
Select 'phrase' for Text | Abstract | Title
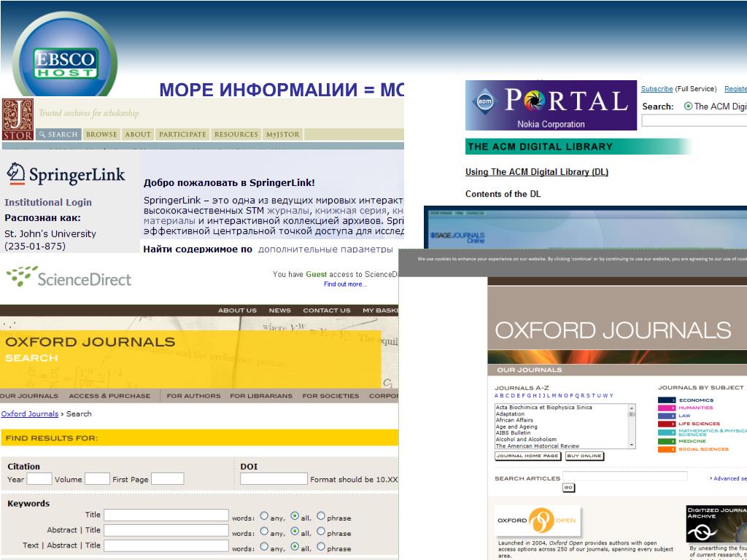click(321, 546)
